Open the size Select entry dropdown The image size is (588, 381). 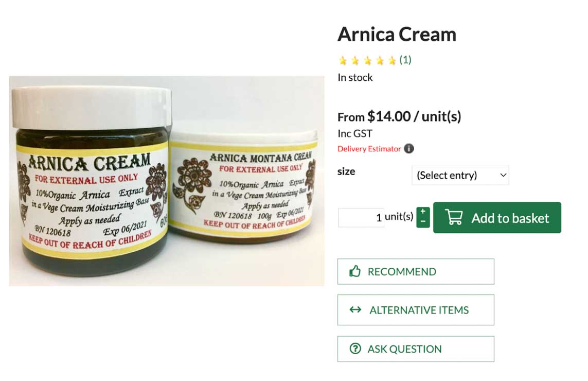pyautogui.click(x=460, y=175)
